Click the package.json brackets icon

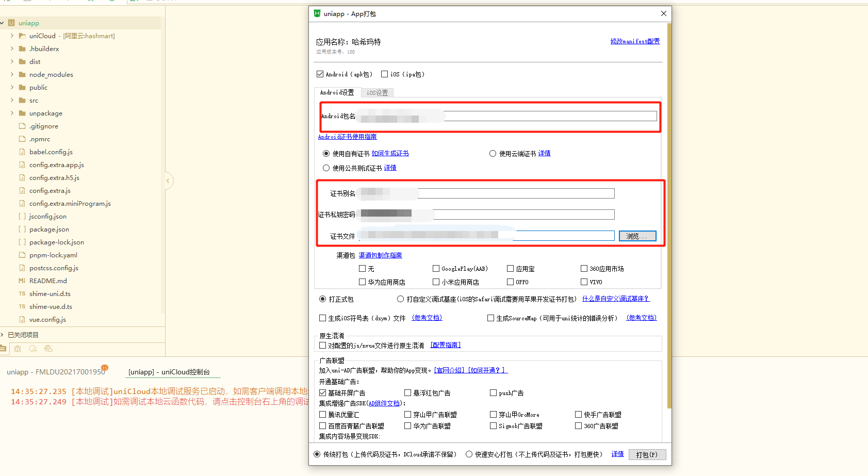(22, 229)
